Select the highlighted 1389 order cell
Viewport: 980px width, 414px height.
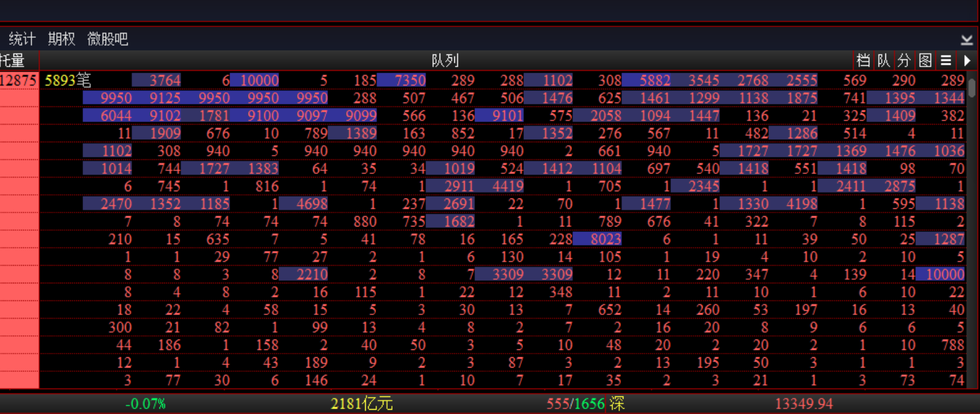tap(352, 134)
